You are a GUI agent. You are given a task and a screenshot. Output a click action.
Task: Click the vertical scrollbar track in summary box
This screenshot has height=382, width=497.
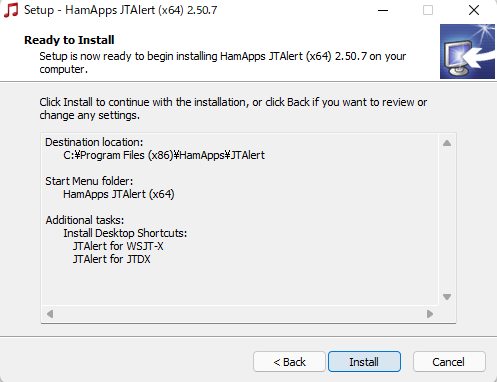[447, 220]
